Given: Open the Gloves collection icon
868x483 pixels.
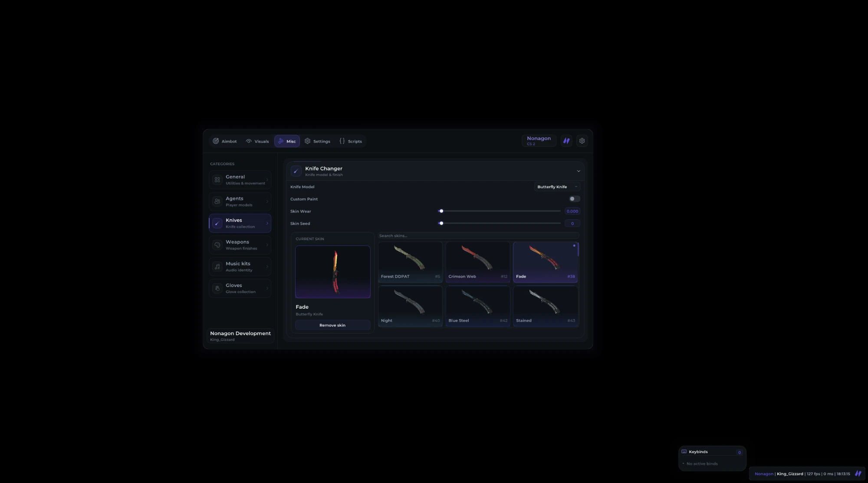Looking at the screenshot, I should (x=217, y=288).
